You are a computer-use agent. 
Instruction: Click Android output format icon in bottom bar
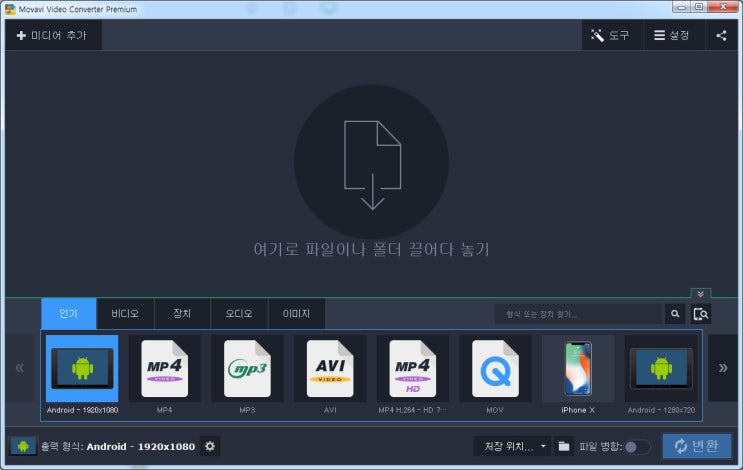click(x=23, y=446)
